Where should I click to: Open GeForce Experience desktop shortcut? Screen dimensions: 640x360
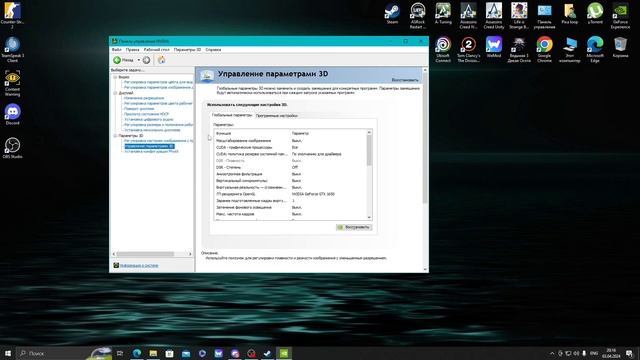point(620,16)
